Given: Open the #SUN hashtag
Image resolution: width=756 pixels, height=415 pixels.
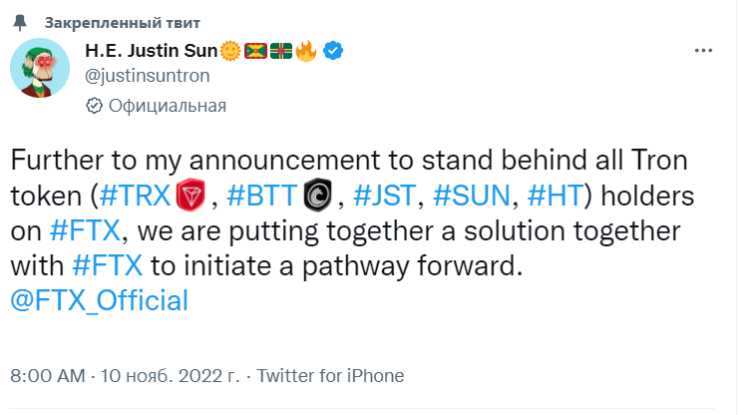Looking at the screenshot, I should click(x=471, y=196).
